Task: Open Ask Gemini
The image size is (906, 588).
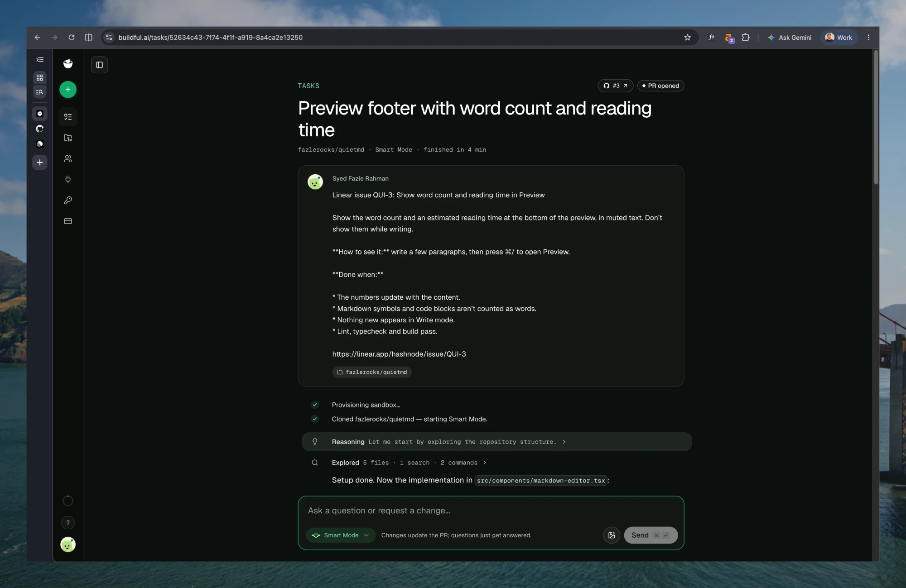Action: 790,38
